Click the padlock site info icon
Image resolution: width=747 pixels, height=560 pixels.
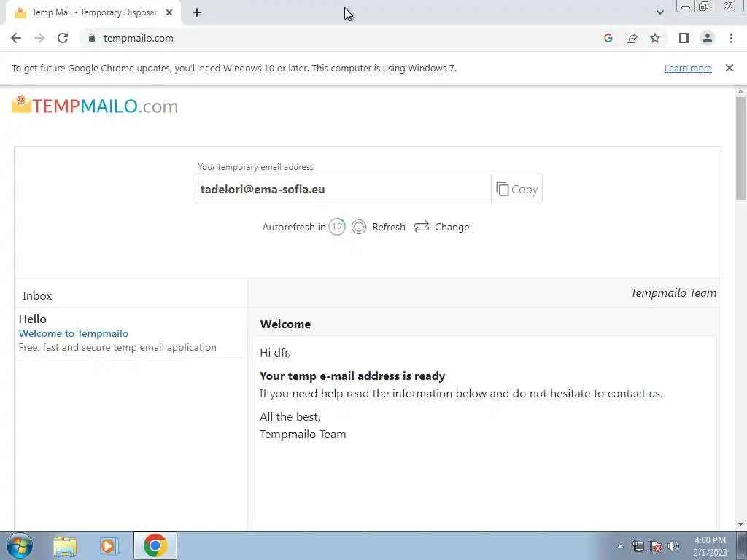(x=92, y=38)
